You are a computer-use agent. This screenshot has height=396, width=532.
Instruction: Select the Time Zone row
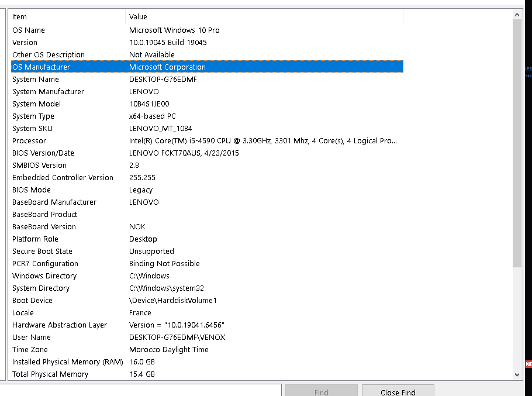pyautogui.click(x=207, y=350)
